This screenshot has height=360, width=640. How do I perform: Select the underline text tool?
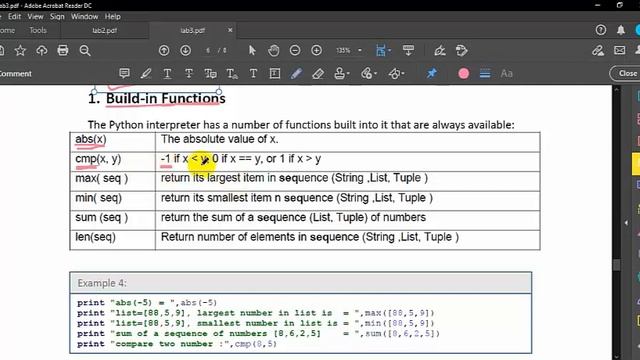(167, 73)
